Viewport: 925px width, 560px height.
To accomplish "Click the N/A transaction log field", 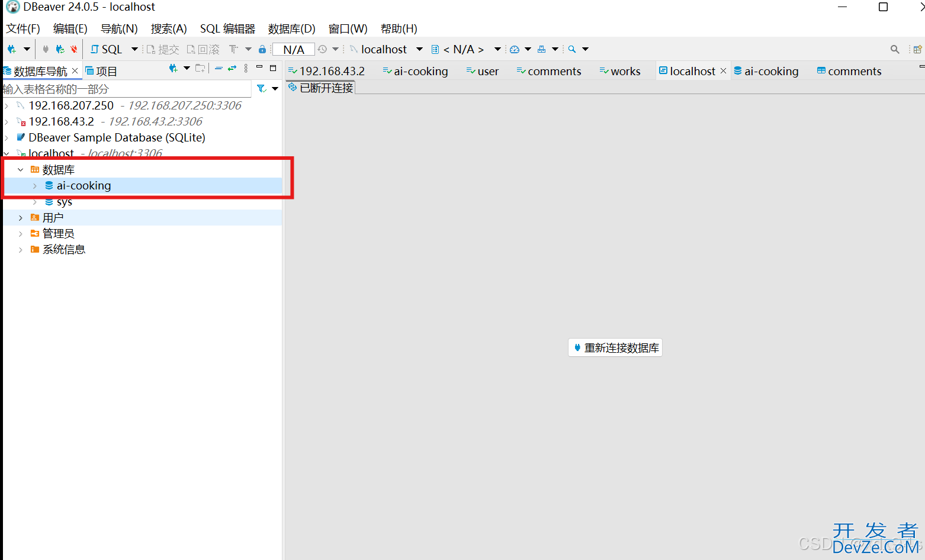I will coord(294,50).
